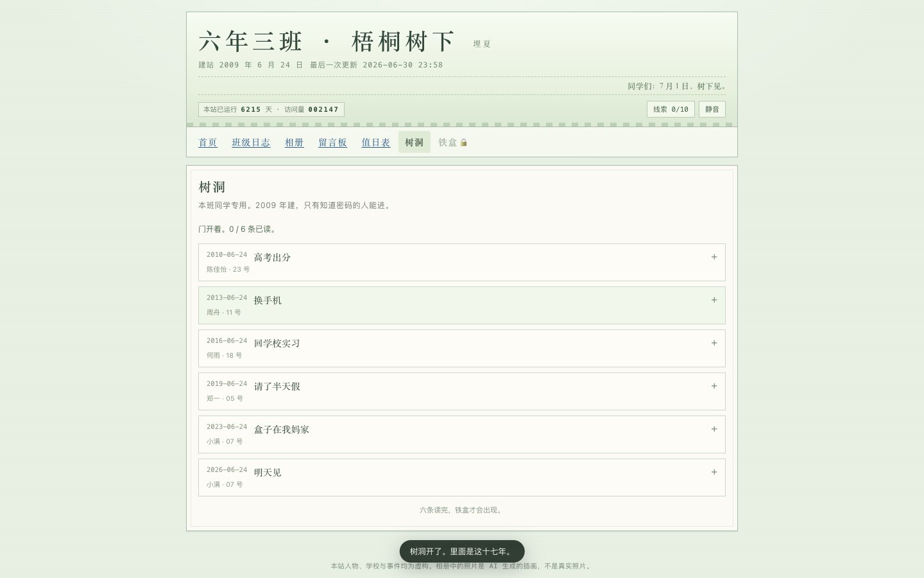Click the entry title 盒子在我妈家
Image resolution: width=924 pixels, height=578 pixels.
(x=281, y=430)
